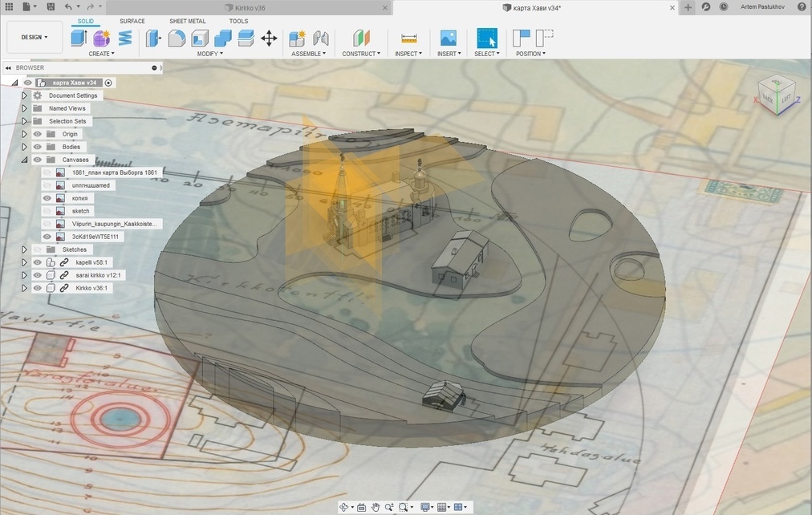
Task: Select the Shell tool icon
Action: pos(200,38)
